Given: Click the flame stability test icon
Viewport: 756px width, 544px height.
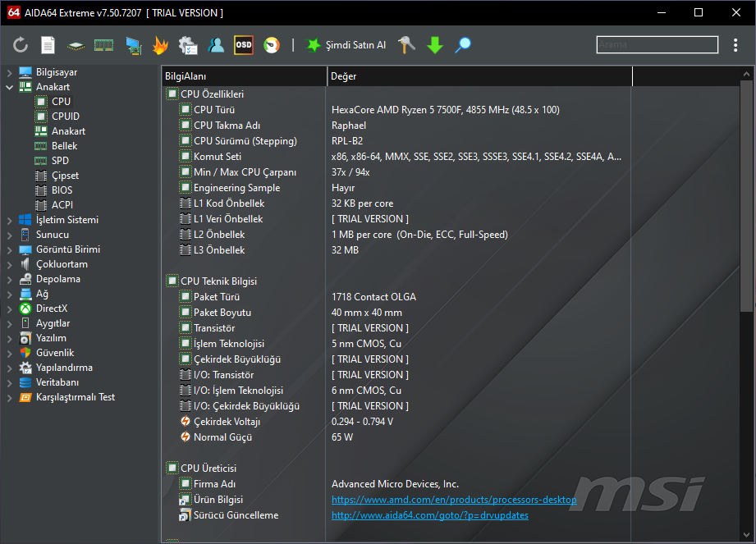Looking at the screenshot, I should pyautogui.click(x=160, y=45).
